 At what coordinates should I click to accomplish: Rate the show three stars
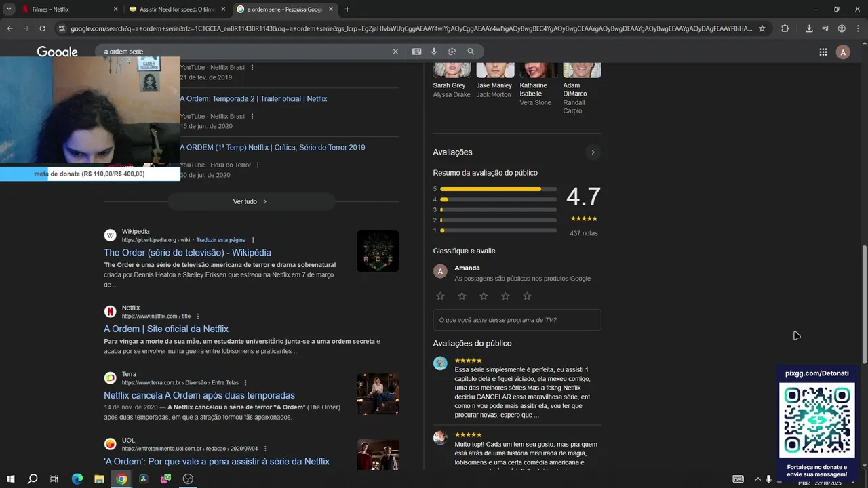coord(484,296)
